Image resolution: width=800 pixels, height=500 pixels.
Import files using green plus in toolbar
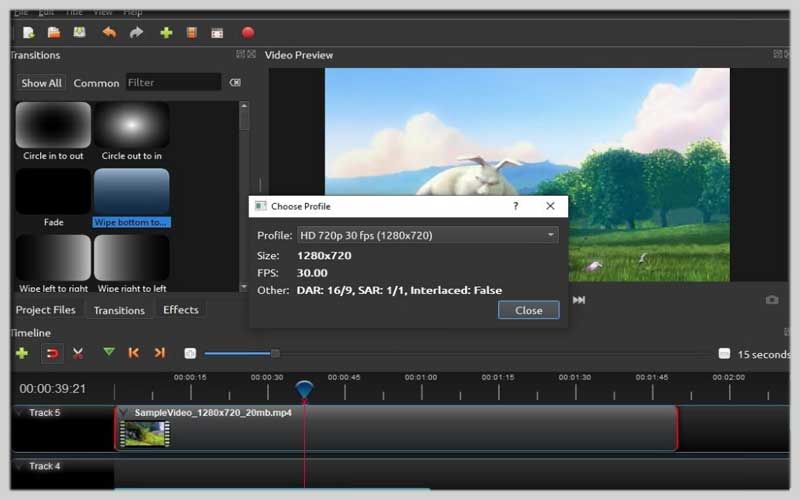pos(166,33)
